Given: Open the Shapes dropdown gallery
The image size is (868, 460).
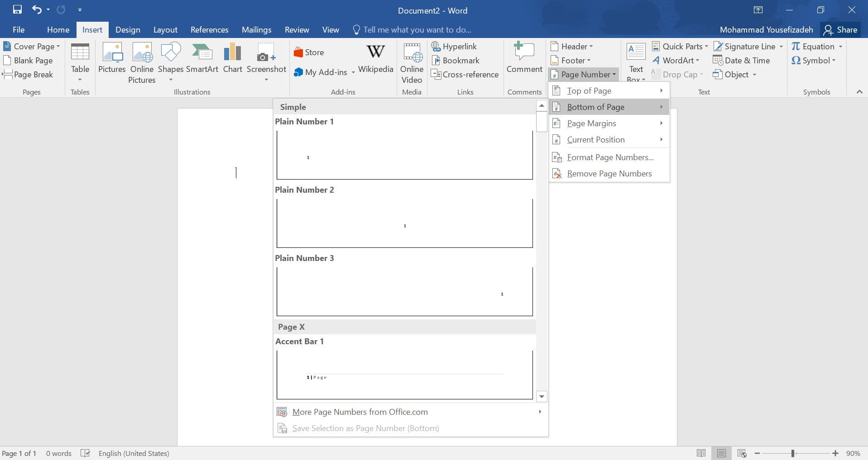Looking at the screenshot, I should pos(170,63).
